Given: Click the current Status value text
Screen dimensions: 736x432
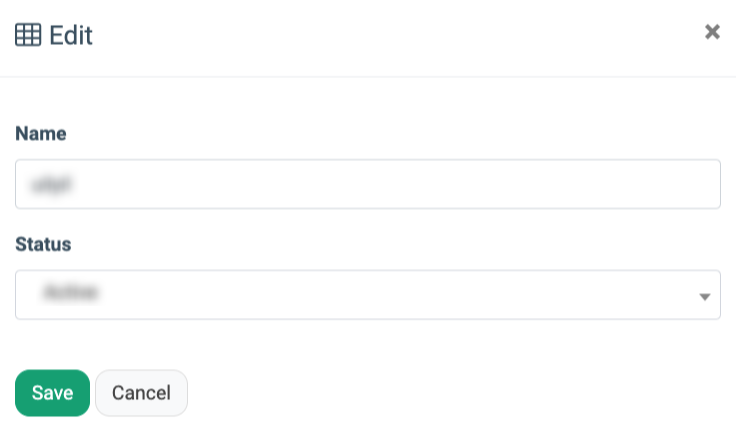Looking at the screenshot, I should [x=73, y=294].
